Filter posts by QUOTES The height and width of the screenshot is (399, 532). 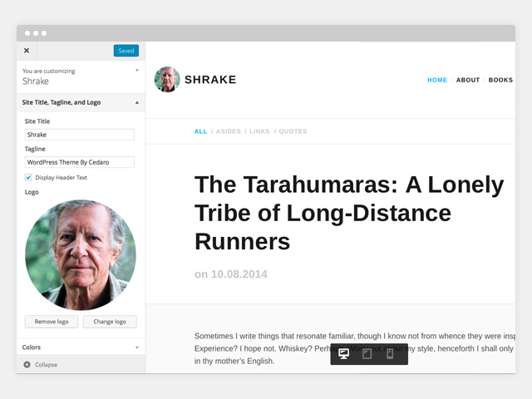[293, 131]
